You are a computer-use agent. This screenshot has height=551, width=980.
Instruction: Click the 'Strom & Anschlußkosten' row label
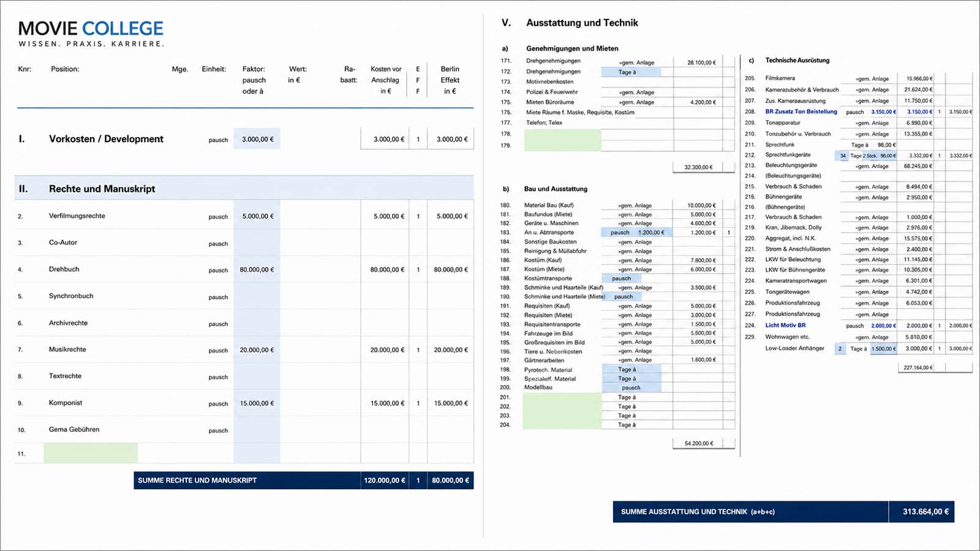[797, 249]
